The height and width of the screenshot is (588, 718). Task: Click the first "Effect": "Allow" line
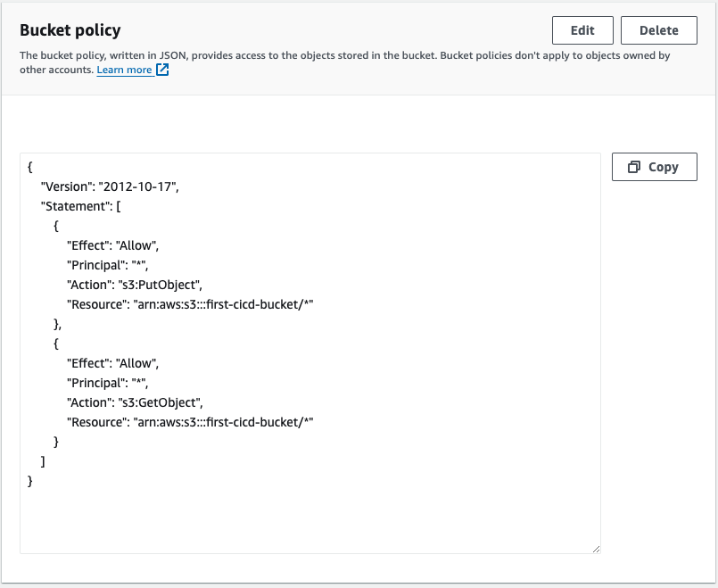pos(112,245)
